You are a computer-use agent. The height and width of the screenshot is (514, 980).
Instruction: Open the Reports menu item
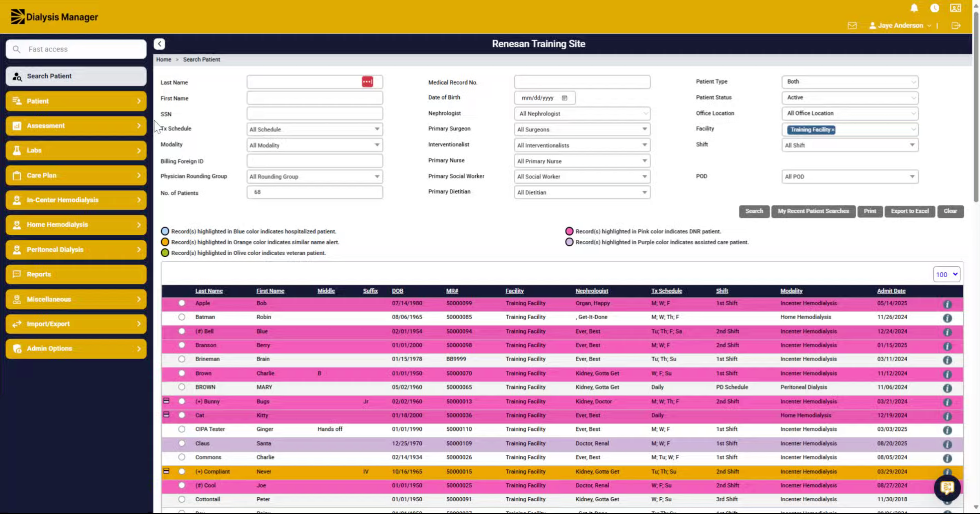(76, 274)
